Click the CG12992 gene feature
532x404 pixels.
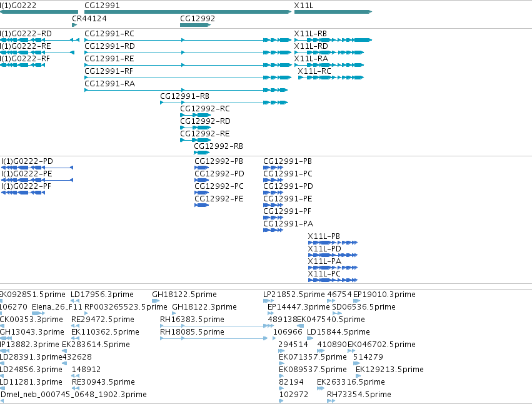coord(196,25)
